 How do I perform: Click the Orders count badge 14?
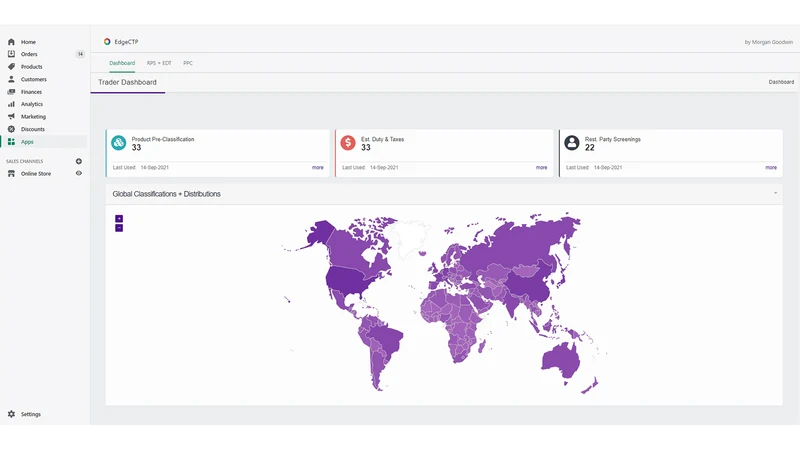(x=80, y=54)
